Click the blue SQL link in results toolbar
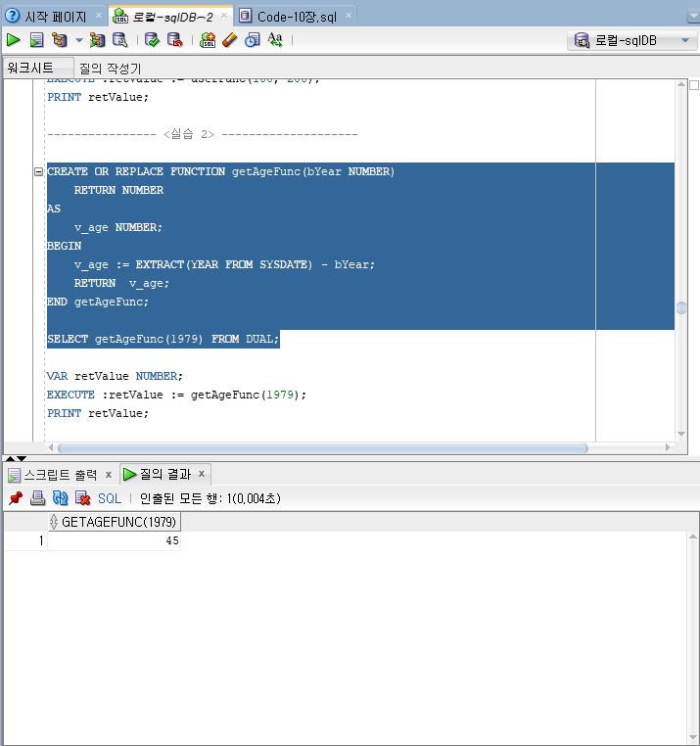The height and width of the screenshot is (746, 700). coord(110,498)
